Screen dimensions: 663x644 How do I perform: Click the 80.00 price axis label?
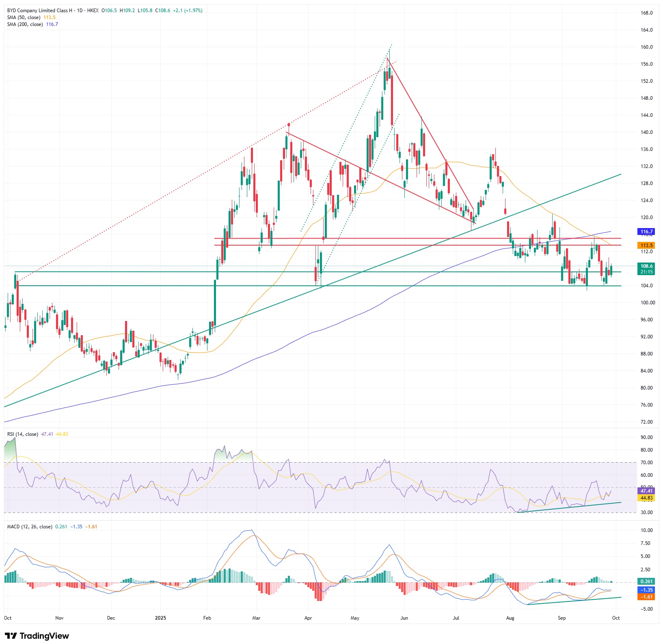[647, 388]
